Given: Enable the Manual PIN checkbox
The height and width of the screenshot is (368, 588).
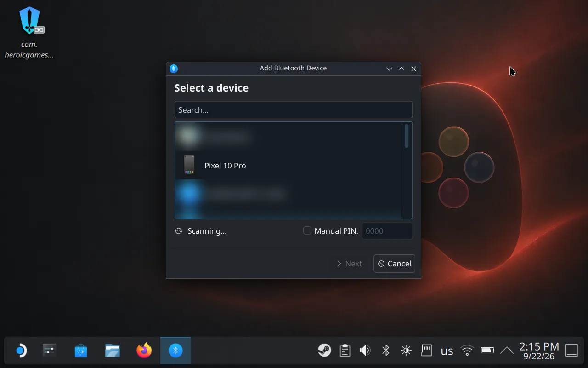Looking at the screenshot, I should click(x=307, y=231).
